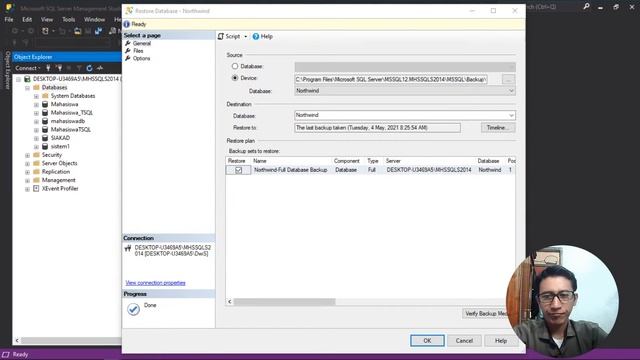Open the Edit menu in SSMS
Screen dimensions: 640x360
pyautogui.click(x=27, y=19)
